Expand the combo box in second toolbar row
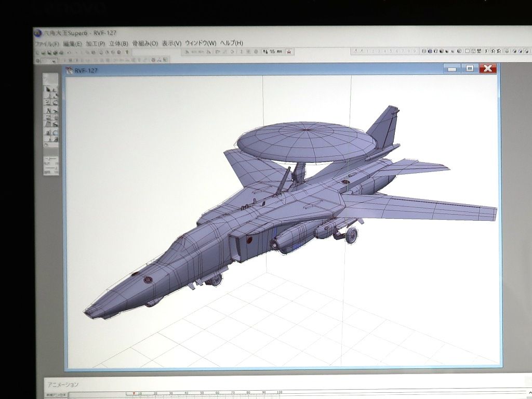Viewport: 532px width, 399px height. click(x=54, y=61)
